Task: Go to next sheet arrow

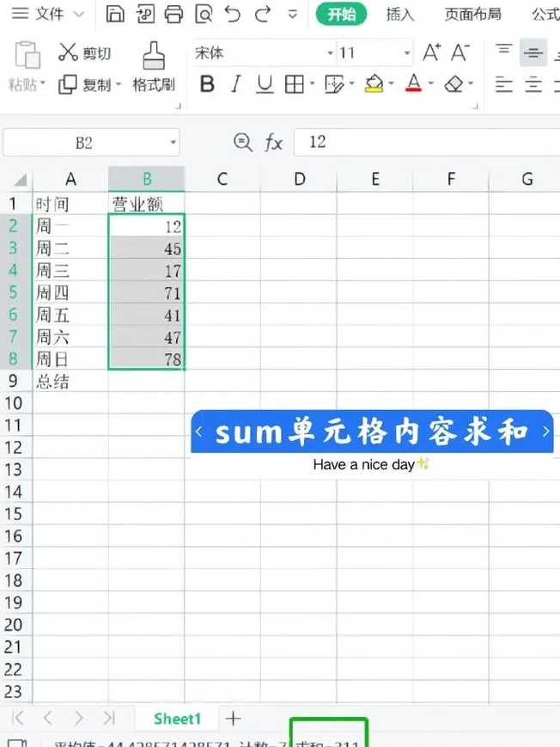Action: 78,718
